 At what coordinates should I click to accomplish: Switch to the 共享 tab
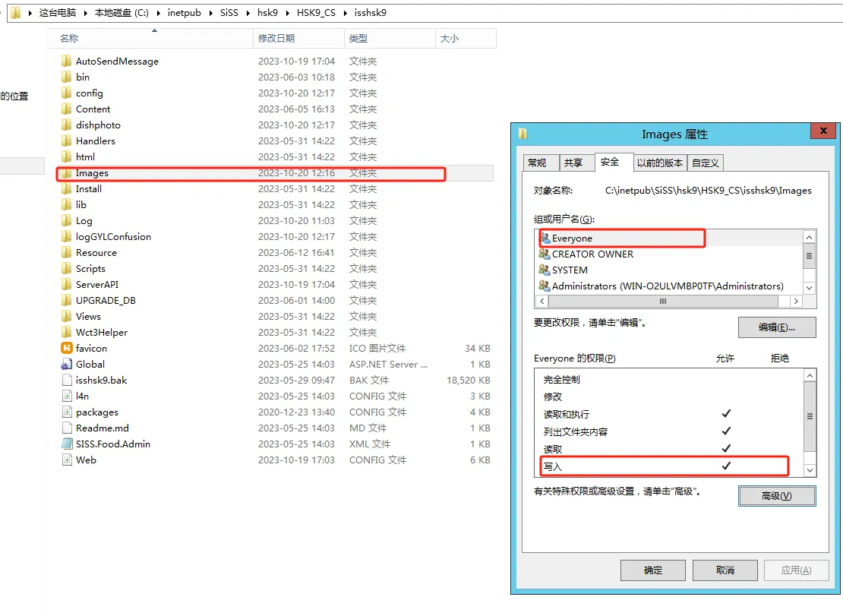pyautogui.click(x=573, y=163)
